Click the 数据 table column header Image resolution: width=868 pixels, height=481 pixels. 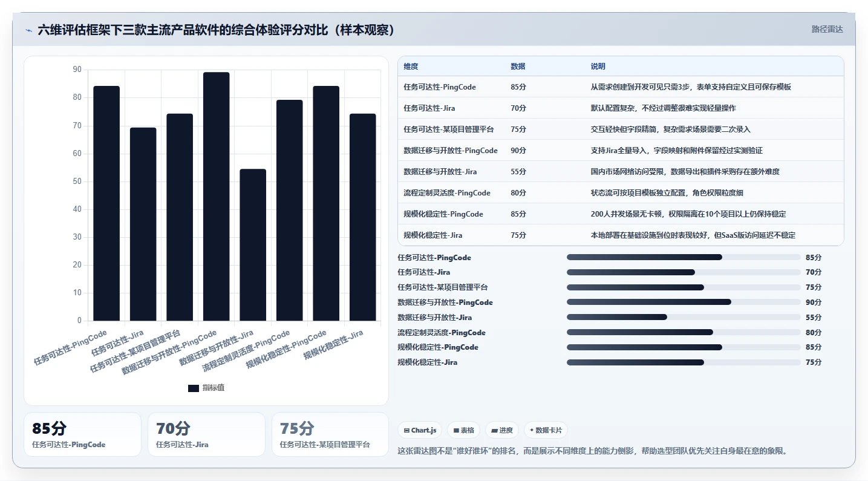click(518, 67)
